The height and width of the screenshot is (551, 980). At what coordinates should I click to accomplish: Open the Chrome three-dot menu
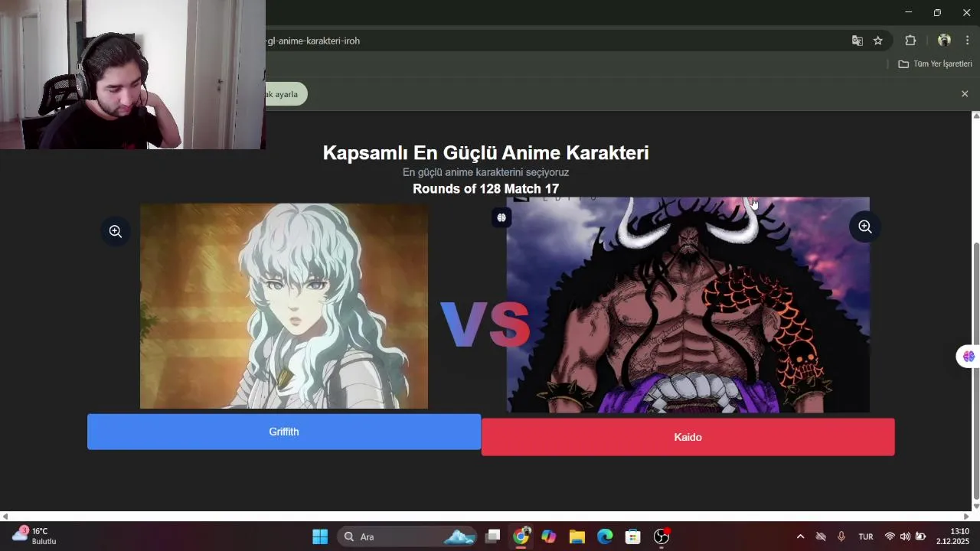pyautogui.click(x=968, y=41)
